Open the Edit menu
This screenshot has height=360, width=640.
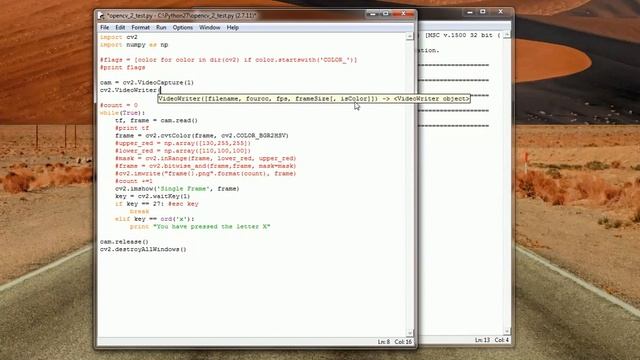pos(120,27)
